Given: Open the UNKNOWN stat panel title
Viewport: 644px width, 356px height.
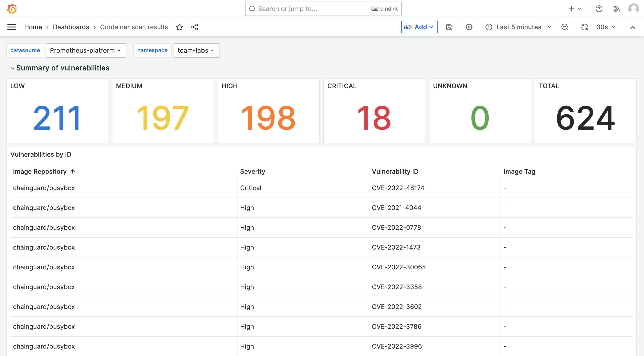Looking at the screenshot, I should pyautogui.click(x=450, y=86).
